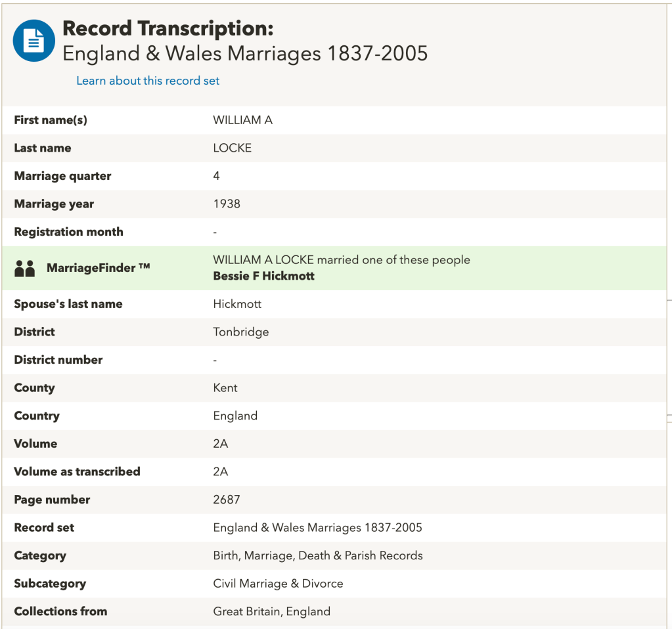Click the marriage year value 1938
Screen dimensions: 672x629
pos(227,204)
